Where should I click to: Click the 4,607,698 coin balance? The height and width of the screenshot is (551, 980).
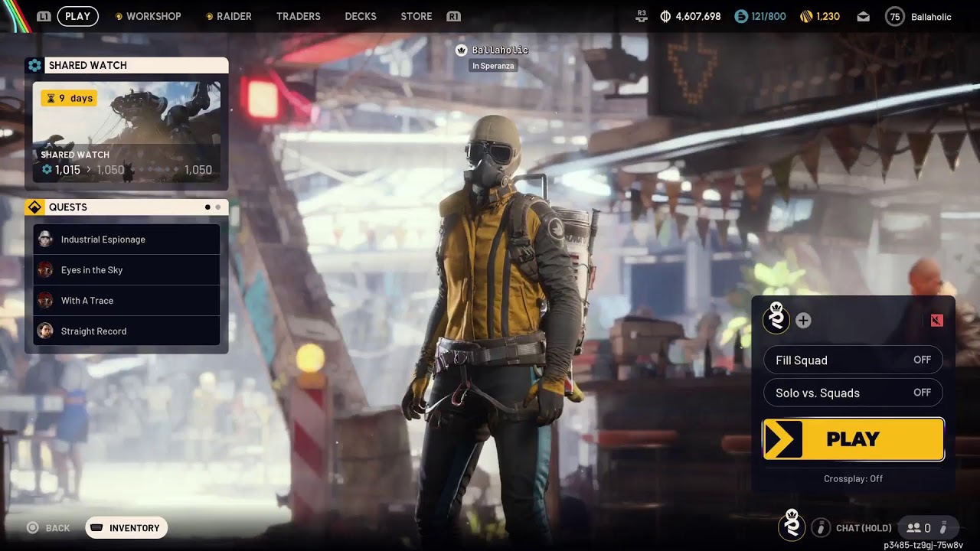tap(697, 16)
